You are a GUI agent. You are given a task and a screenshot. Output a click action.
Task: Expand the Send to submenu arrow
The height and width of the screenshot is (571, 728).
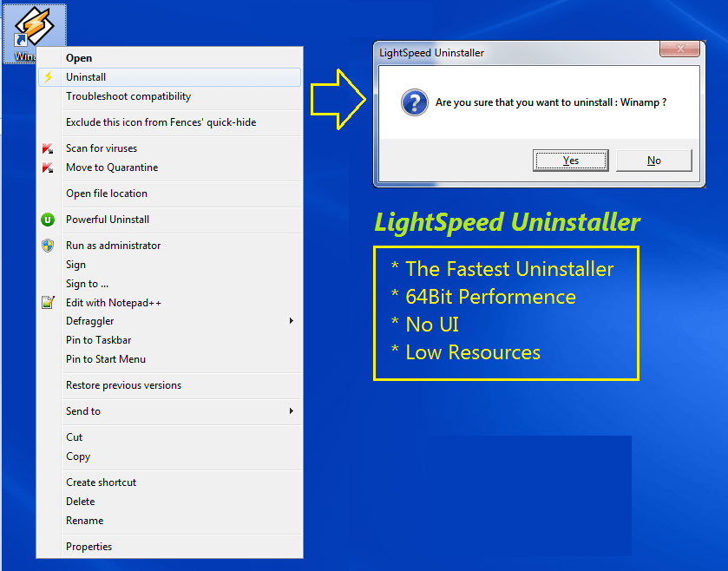(x=292, y=411)
